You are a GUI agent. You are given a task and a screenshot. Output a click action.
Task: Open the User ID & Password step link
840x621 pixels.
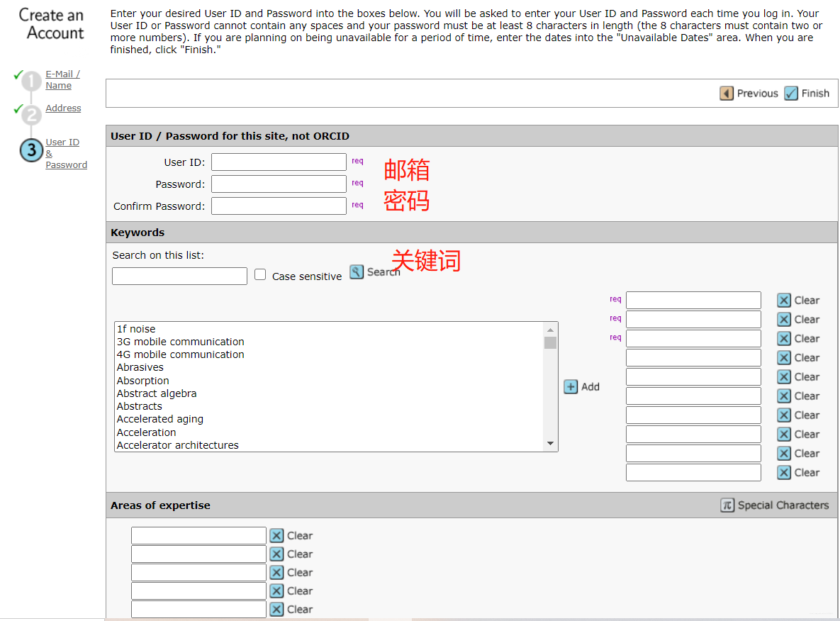coord(66,153)
